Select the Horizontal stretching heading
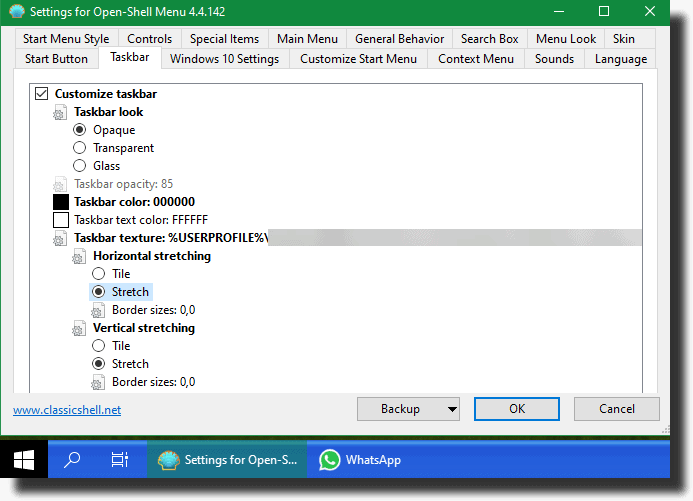 pyautogui.click(x=152, y=256)
